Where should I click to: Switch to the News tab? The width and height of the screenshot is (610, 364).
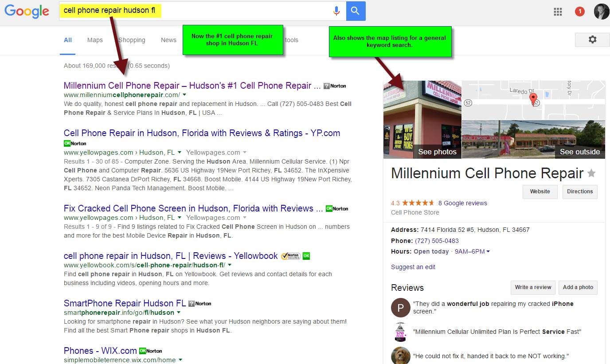click(x=168, y=40)
